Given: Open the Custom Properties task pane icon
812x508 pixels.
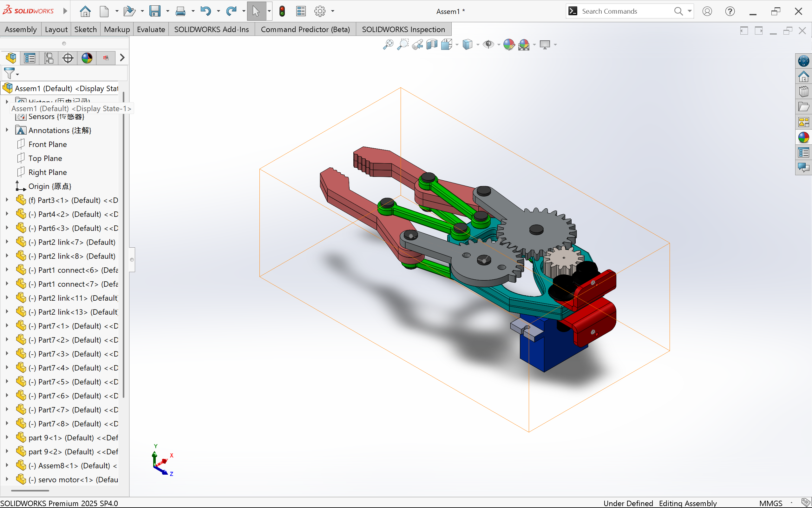Looking at the screenshot, I should click(804, 152).
